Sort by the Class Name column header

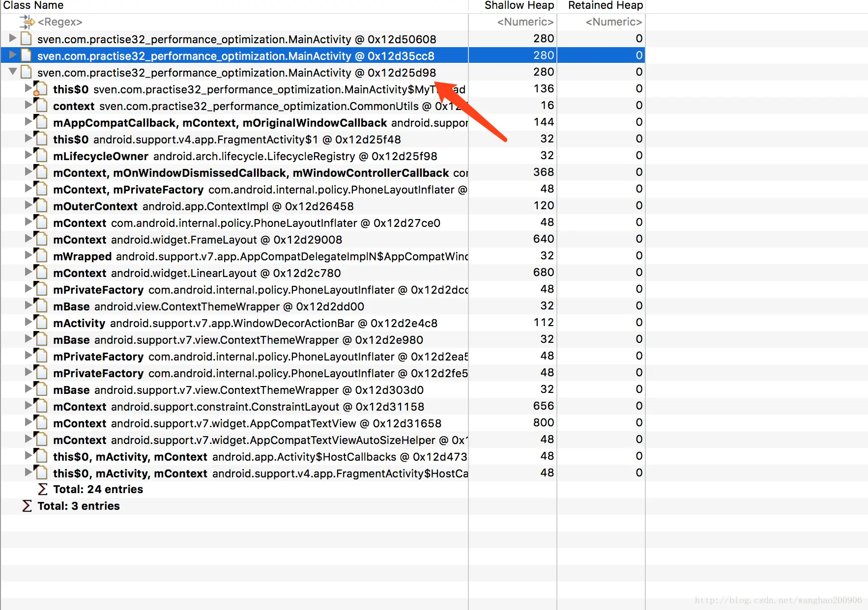click(234, 6)
